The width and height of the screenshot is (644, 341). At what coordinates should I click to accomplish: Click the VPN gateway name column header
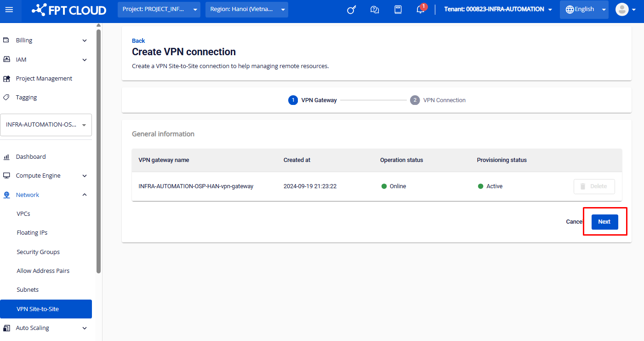pos(164,160)
